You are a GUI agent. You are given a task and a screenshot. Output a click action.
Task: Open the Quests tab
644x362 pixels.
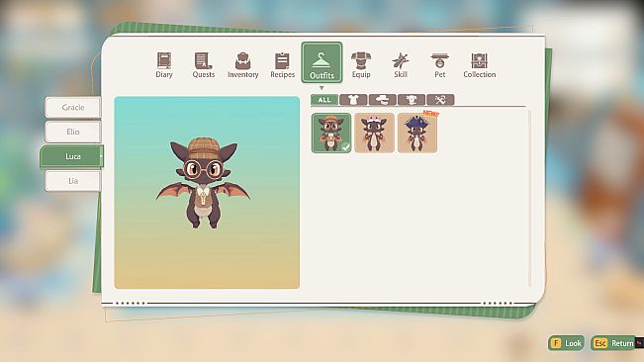(x=204, y=65)
